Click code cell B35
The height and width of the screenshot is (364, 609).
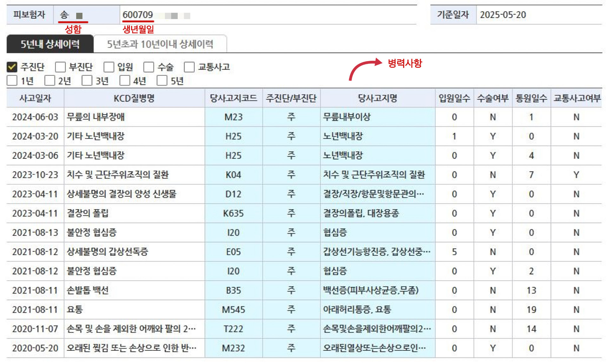tap(234, 290)
